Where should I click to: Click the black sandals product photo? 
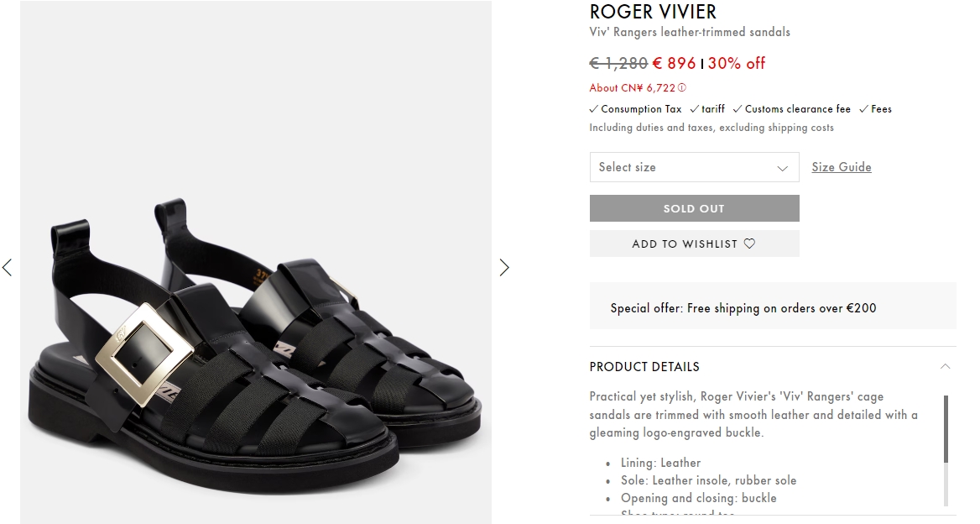coord(256,336)
